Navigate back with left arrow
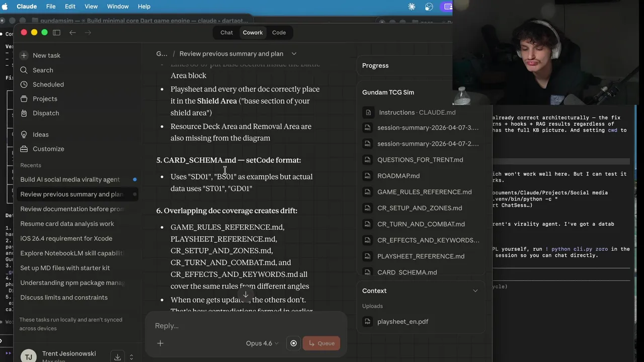The width and height of the screenshot is (644, 362). (x=72, y=32)
